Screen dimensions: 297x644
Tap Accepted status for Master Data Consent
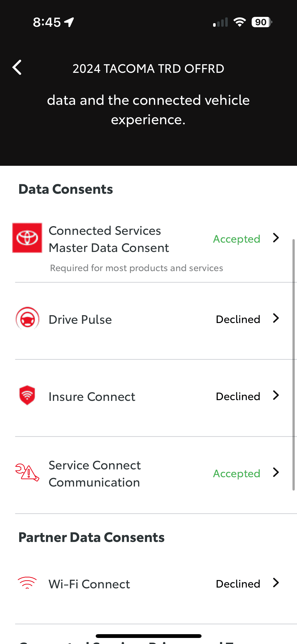[237, 239]
